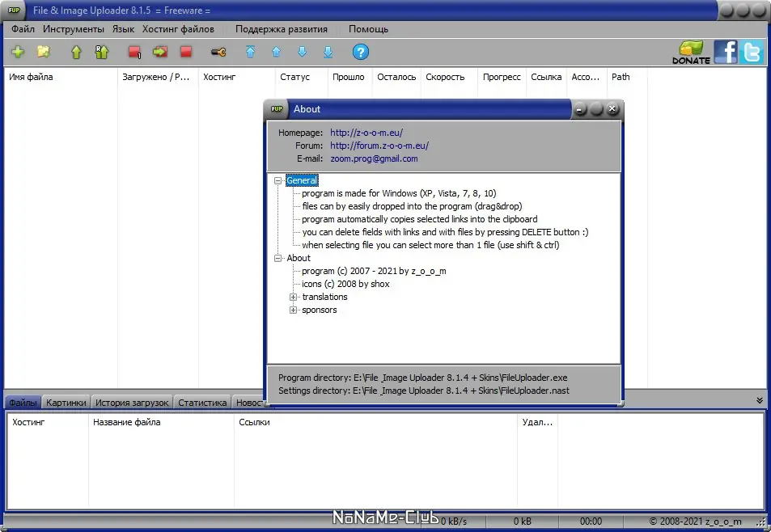Click the Ссылки column header in bottom panel

[x=375, y=422]
